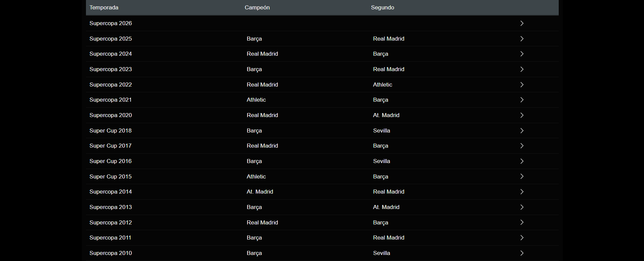Image resolution: width=644 pixels, height=261 pixels.
Task: Expand Supercopa 2024 details via arrow
Action: pyautogui.click(x=522, y=54)
